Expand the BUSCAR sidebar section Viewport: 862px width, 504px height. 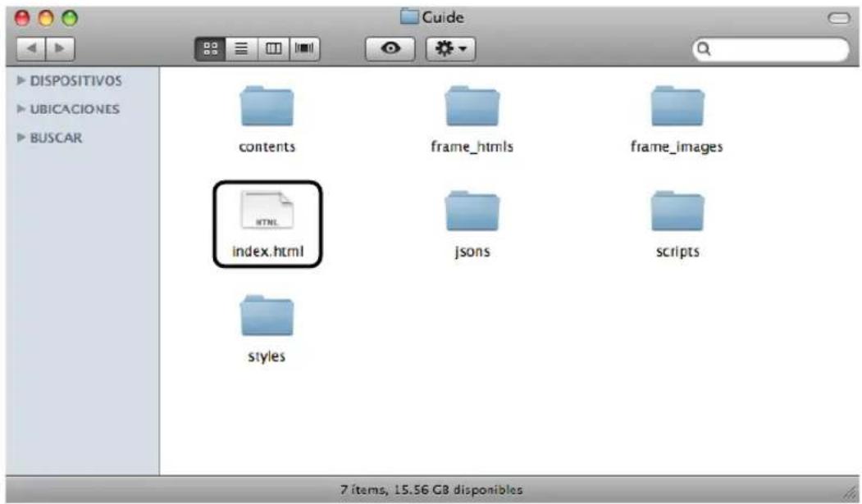[21, 137]
